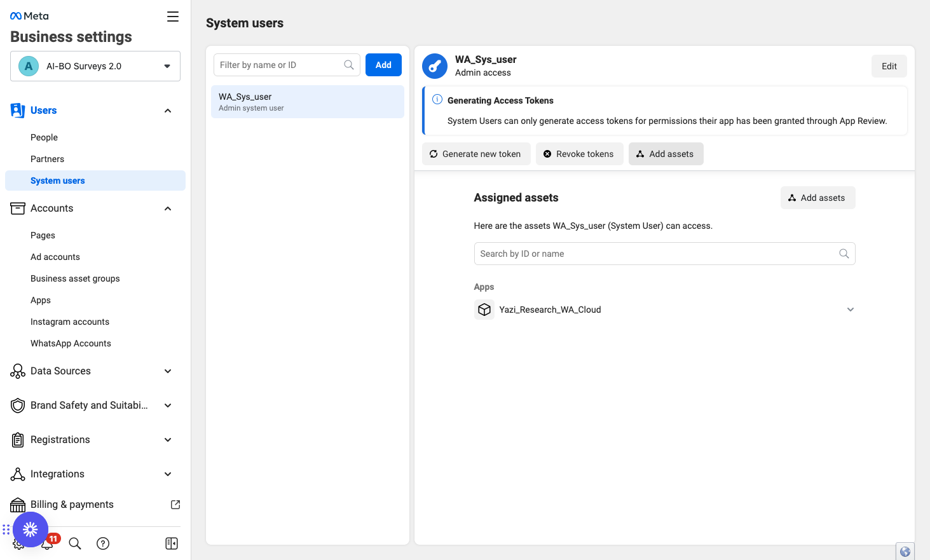Viewport: 930px width, 560px height.
Task: Open WhatsApp Accounts in the sidebar
Action: (x=71, y=343)
